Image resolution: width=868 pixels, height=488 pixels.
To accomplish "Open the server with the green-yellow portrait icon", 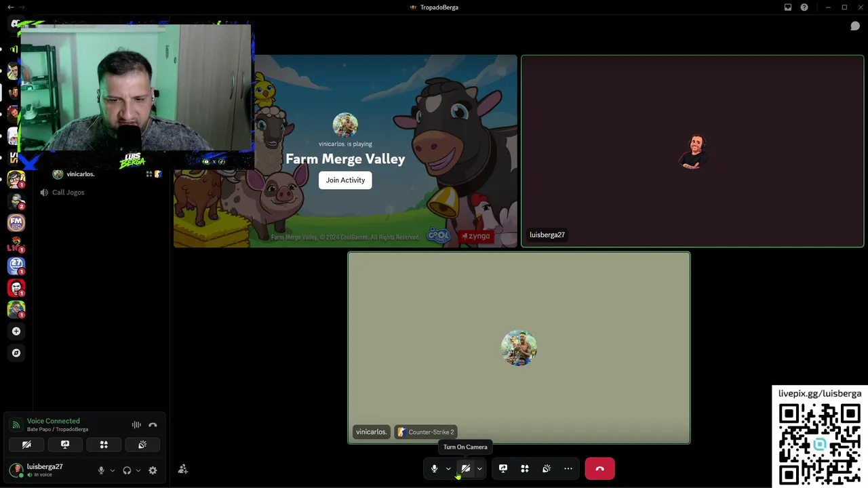I will [16, 309].
